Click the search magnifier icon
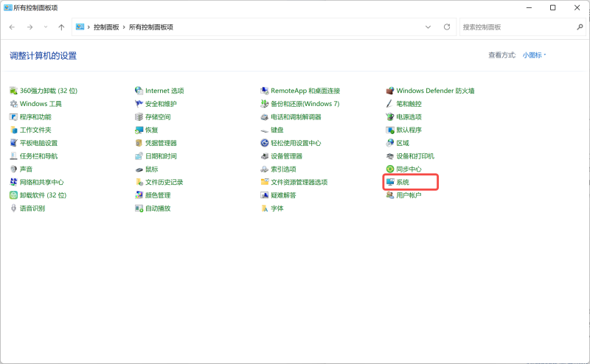The width and height of the screenshot is (590, 364). pos(580,27)
